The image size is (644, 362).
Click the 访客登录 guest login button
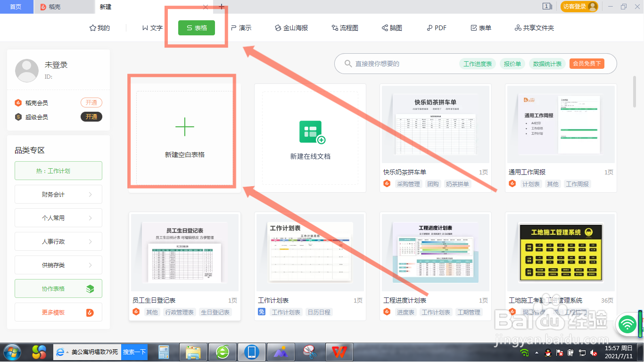(x=579, y=7)
